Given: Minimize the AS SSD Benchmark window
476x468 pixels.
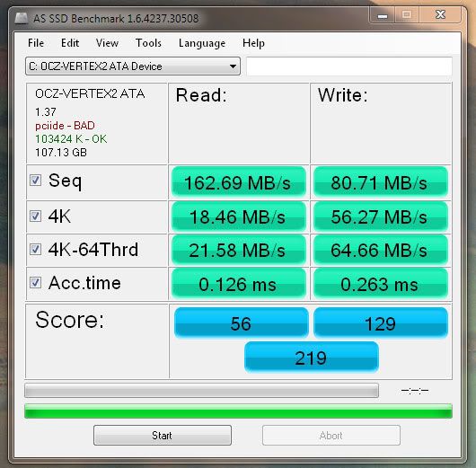Looking at the screenshot, I should coord(383,15).
